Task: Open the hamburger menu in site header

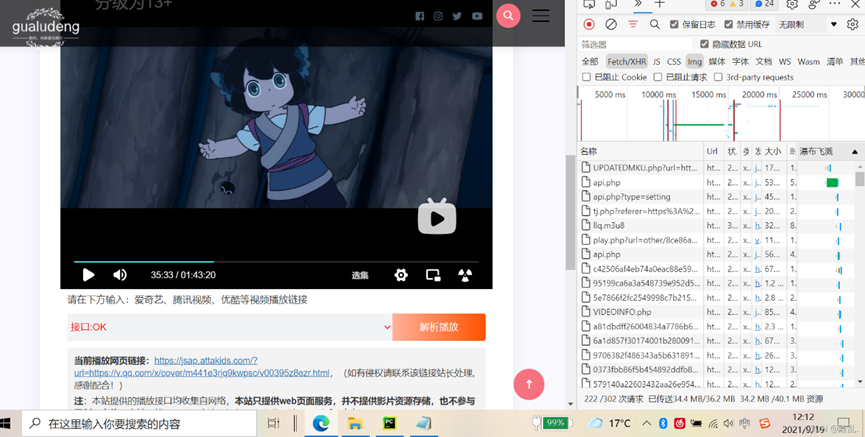Action: [x=541, y=15]
